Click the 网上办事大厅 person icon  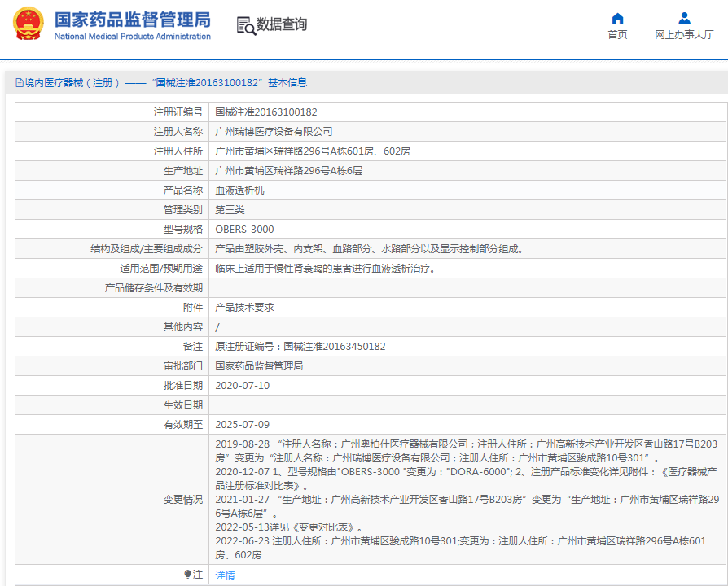[684, 18]
